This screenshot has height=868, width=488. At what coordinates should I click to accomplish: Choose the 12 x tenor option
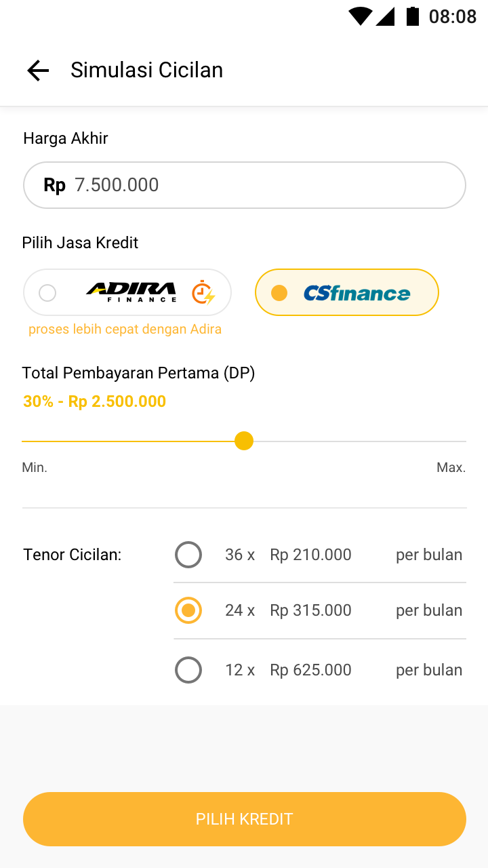click(x=188, y=670)
